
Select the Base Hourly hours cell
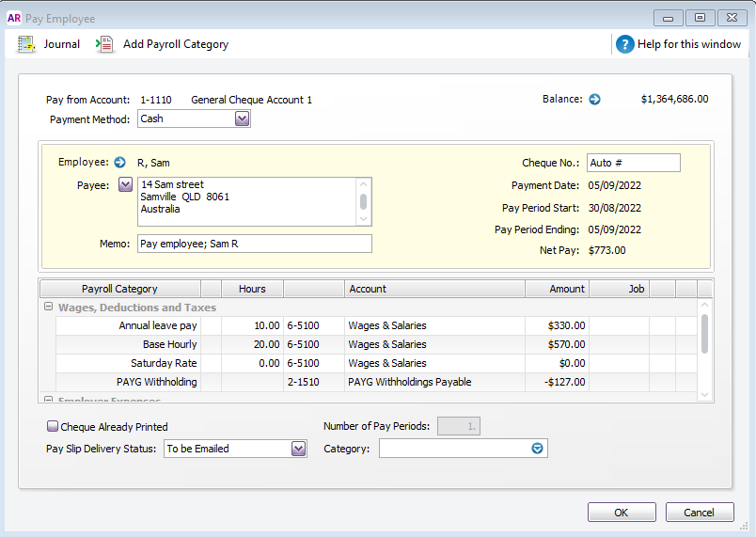click(252, 344)
